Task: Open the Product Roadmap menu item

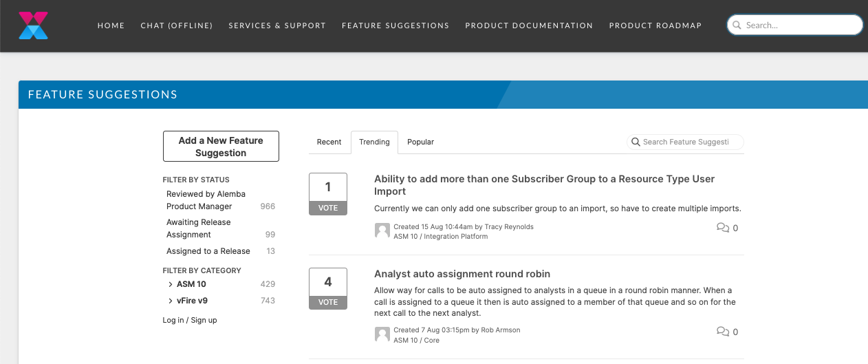Action: 655,25
